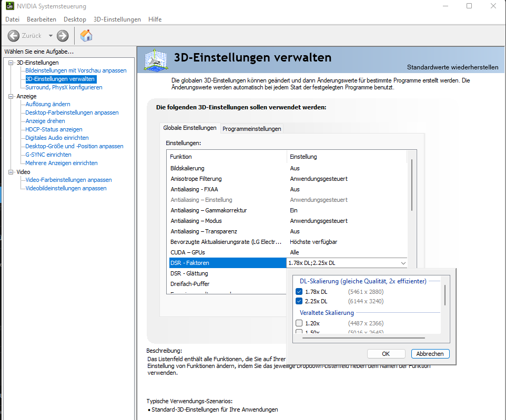Open Mehrere Anzeigen einrichten
This screenshot has height=420, width=506.
pyautogui.click(x=62, y=162)
